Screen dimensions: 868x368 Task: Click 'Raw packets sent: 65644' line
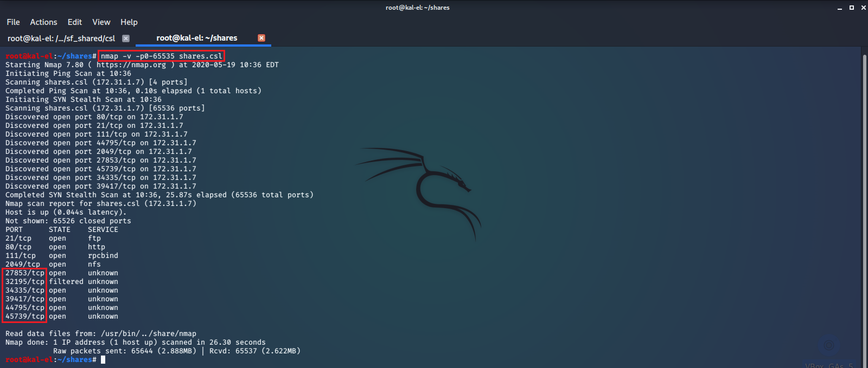click(177, 351)
